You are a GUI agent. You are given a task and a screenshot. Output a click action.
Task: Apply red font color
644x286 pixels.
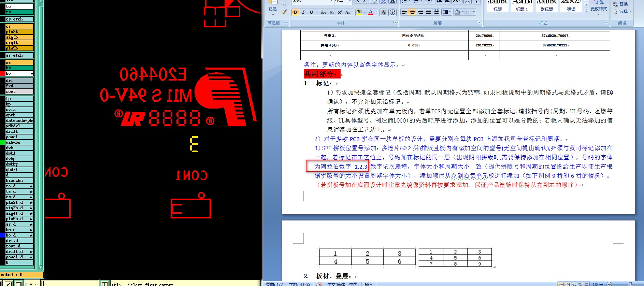click(371, 12)
